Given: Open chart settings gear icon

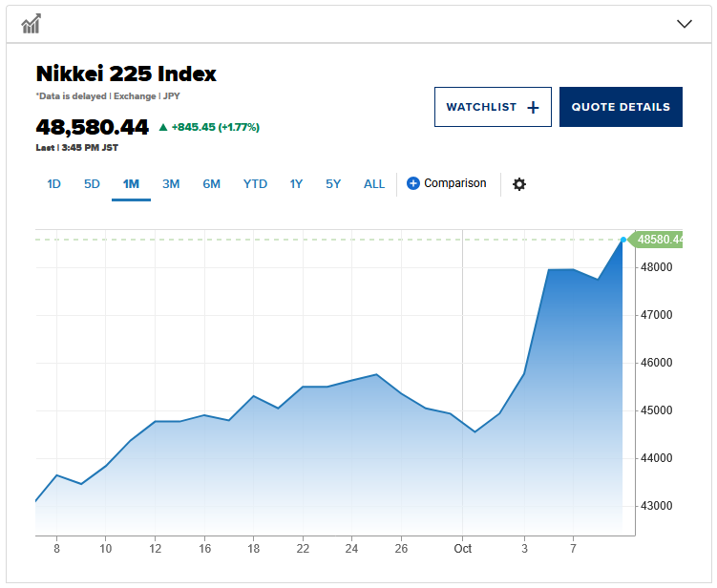Looking at the screenshot, I should click(x=518, y=184).
